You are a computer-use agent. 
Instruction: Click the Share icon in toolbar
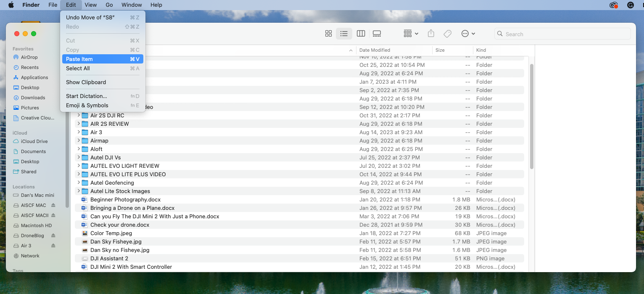click(431, 34)
